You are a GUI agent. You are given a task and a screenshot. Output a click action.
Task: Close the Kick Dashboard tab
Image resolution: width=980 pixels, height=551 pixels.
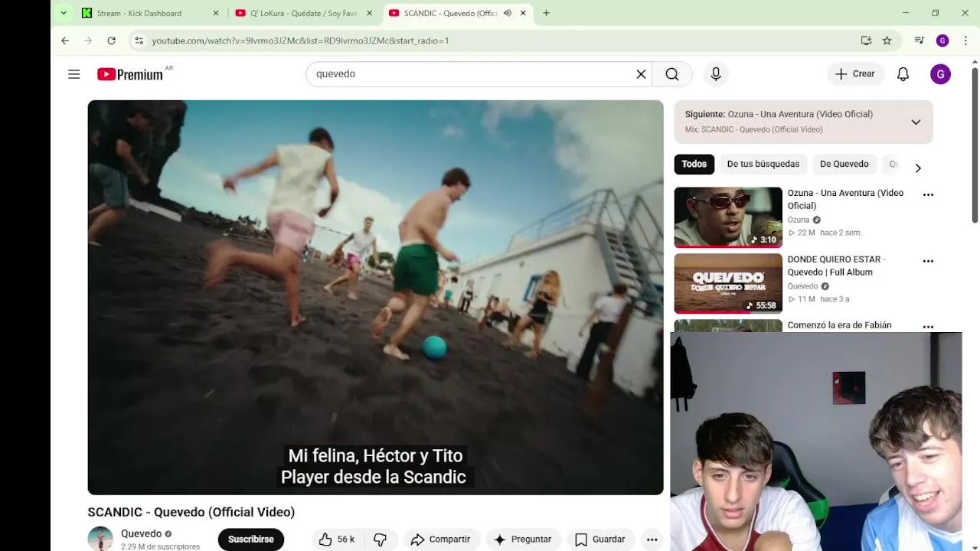point(216,13)
